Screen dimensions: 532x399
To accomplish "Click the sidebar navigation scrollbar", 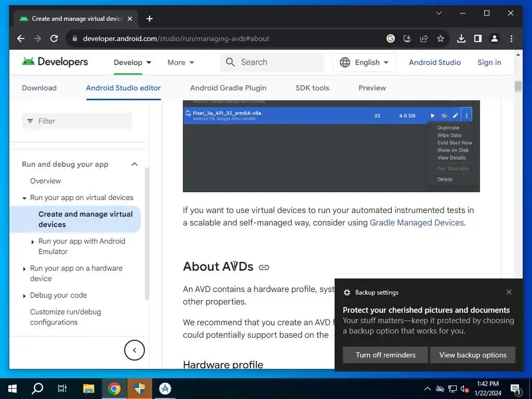I will (147, 233).
